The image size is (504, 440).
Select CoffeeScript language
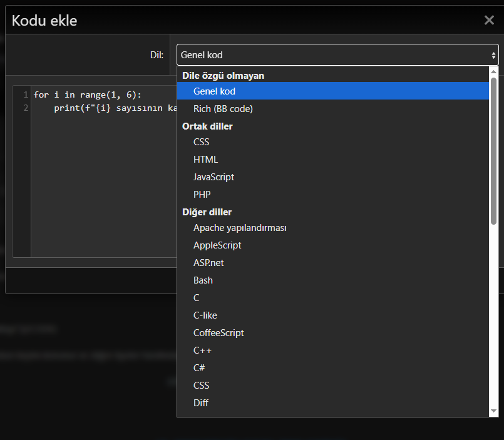332,332
